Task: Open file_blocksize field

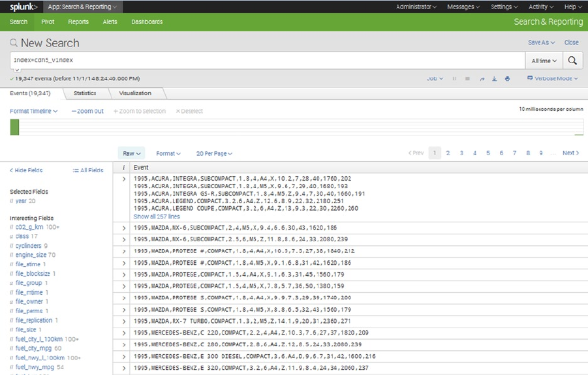Action: click(x=33, y=274)
